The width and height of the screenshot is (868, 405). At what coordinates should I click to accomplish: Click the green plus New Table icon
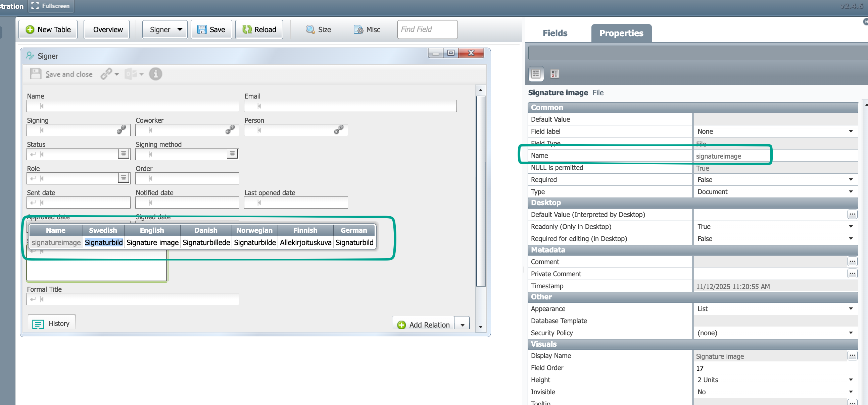30,30
